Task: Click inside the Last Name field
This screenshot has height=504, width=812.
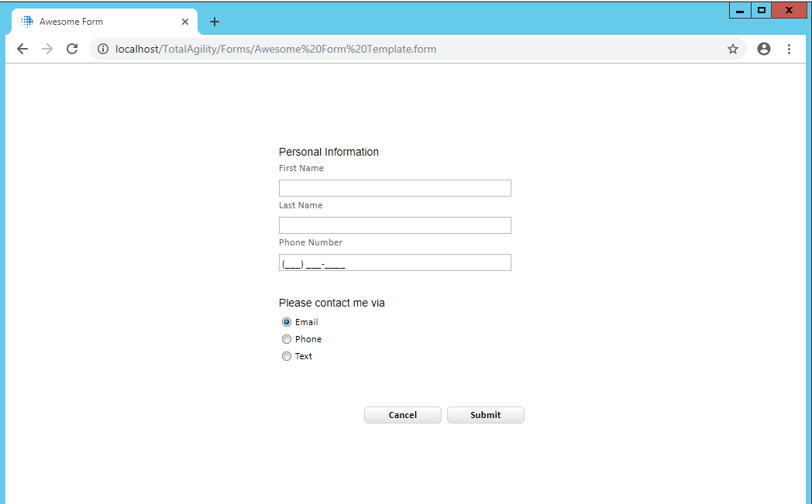Action: pos(394,225)
